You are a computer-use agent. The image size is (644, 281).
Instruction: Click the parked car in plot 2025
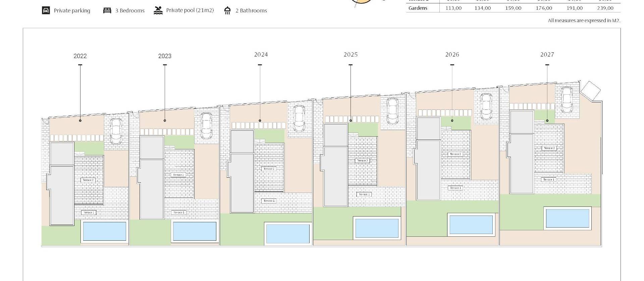(392, 111)
